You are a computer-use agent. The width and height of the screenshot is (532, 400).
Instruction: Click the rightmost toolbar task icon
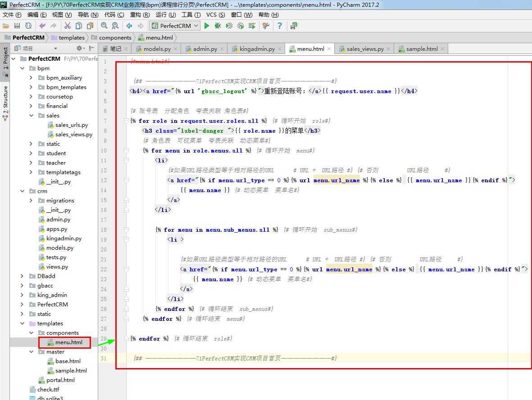294,26
